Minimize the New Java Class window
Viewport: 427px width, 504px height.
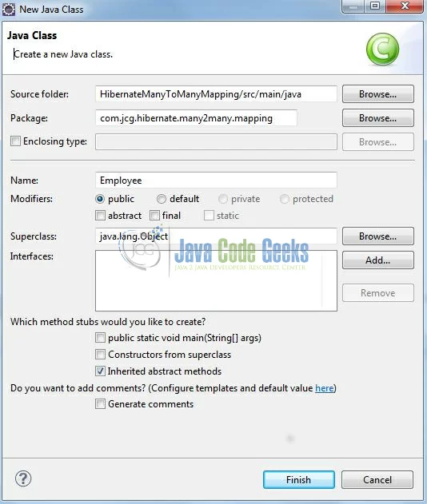click(x=353, y=6)
